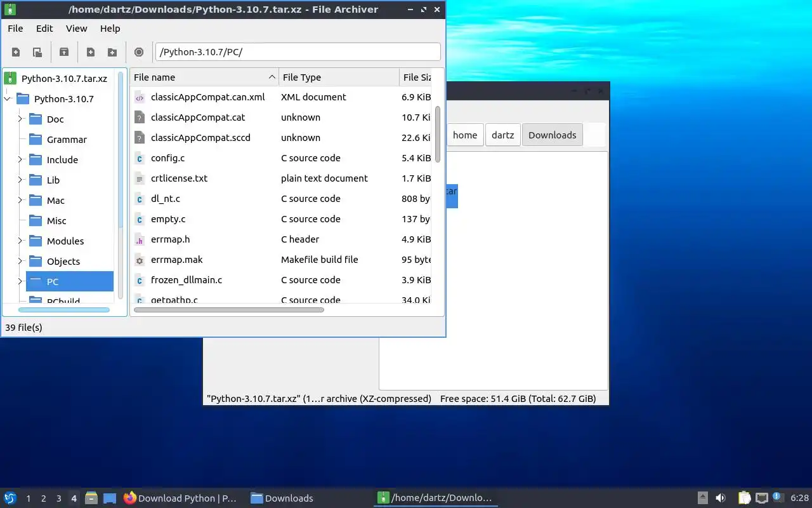812x508 pixels.
Task: Click the Open archive toolbar icon
Action: (x=37, y=52)
